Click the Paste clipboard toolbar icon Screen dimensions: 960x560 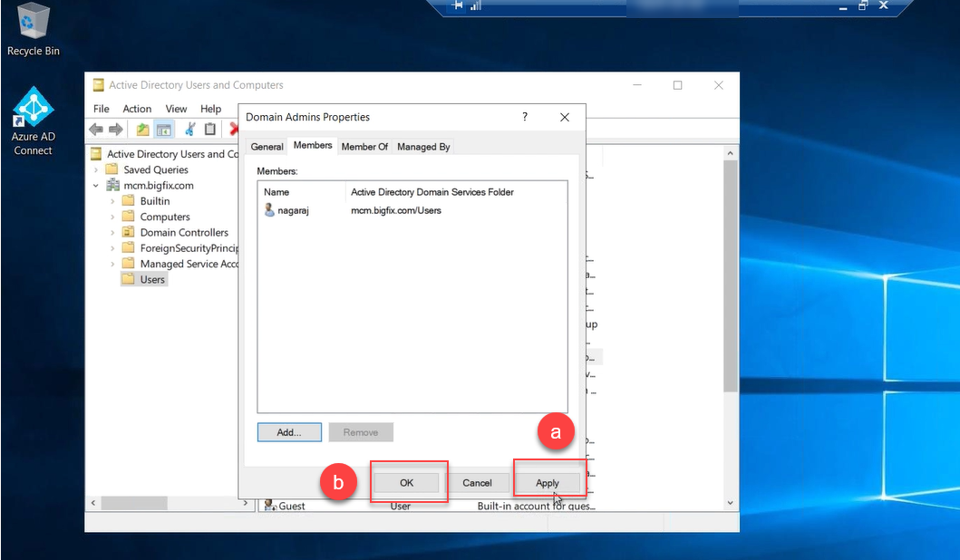[x=210, y=130]
